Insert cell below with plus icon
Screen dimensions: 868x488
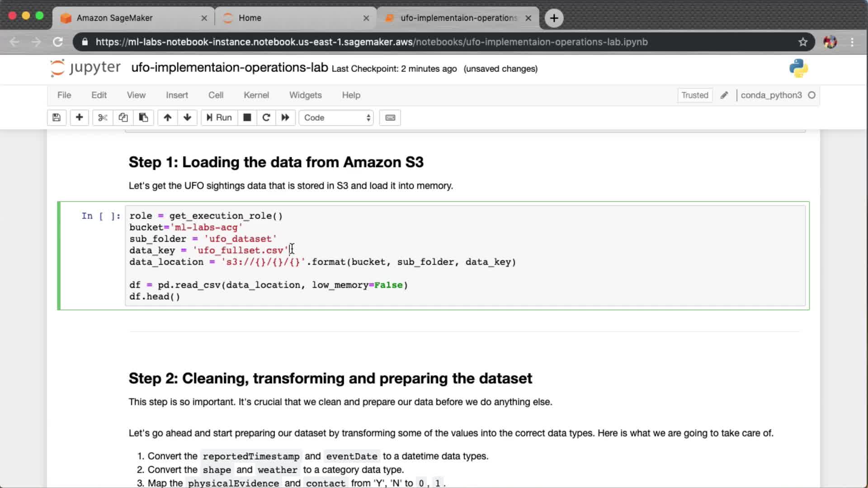79,117
